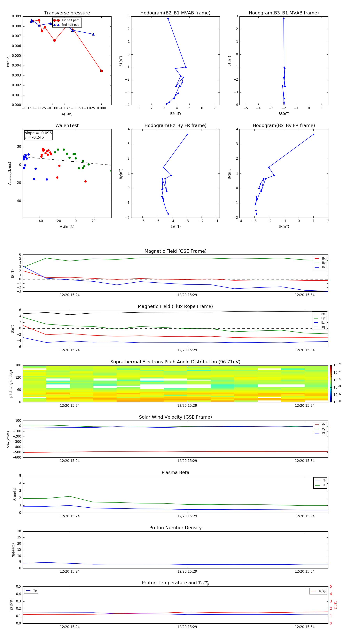The height and width of the screenshot is (644, 351).
Task: Click the Bz' legend entry
Action: (x=320, y=323)
